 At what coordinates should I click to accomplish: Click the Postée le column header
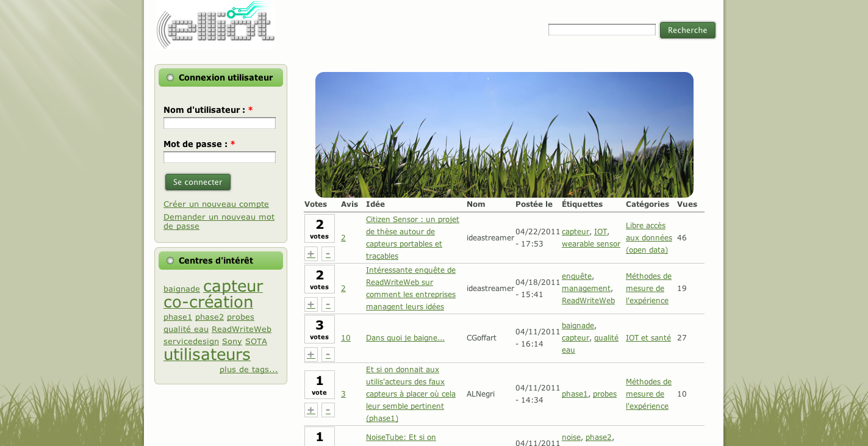(x=534, y=204)
